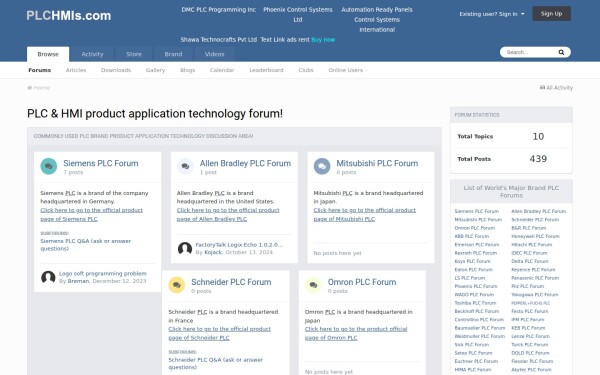The image size is (600, 375).
Task: Follow official product page link of Allen Bradley PLC
Action: (228, 215)
